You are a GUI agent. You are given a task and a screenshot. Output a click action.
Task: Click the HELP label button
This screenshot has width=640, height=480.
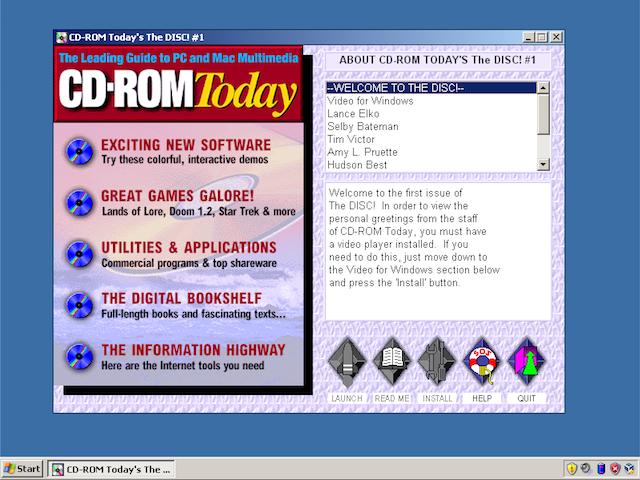[x=482, y=399]
